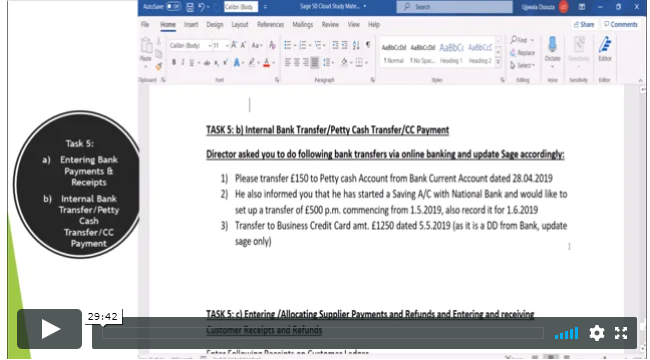Toggle justify text alignment
The width and height of the screenshot is (650, 360).
click(x=315, y=63)
